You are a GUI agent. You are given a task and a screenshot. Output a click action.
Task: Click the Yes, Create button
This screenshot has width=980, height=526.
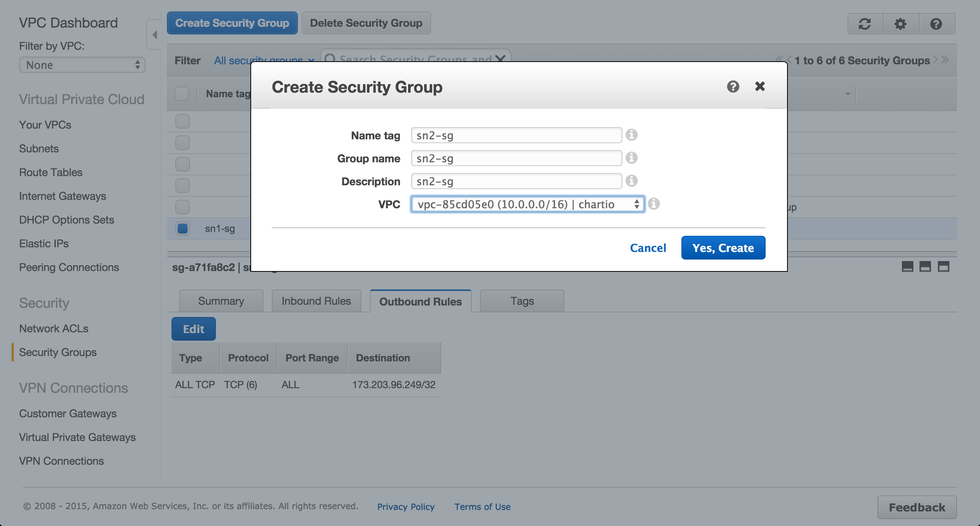pyautogui.click(x=723, y=248)
